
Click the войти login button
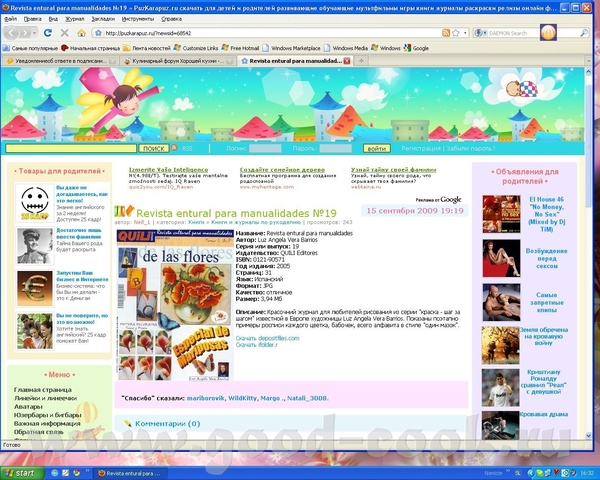click(x=377, y=149)
